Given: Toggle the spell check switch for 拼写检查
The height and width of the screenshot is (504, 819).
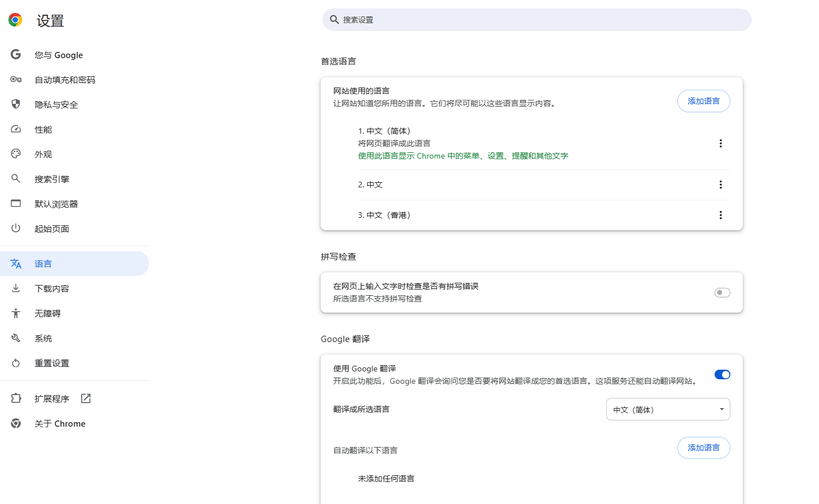Looking at the screenshot, I should [722, 292].
